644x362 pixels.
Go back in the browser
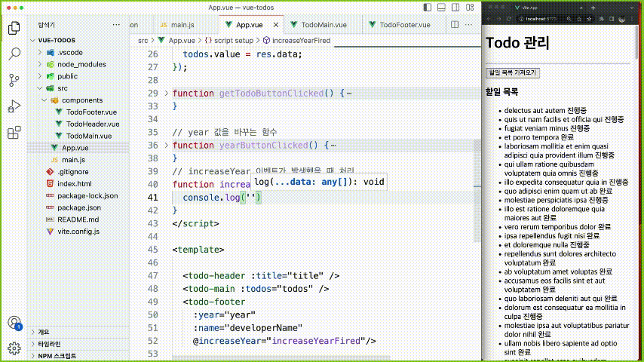click(489, 19)
